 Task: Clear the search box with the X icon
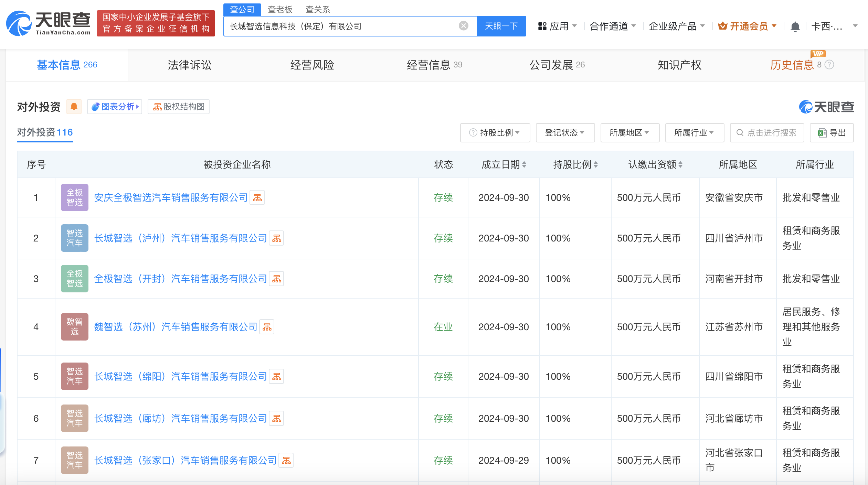(463, 26)
